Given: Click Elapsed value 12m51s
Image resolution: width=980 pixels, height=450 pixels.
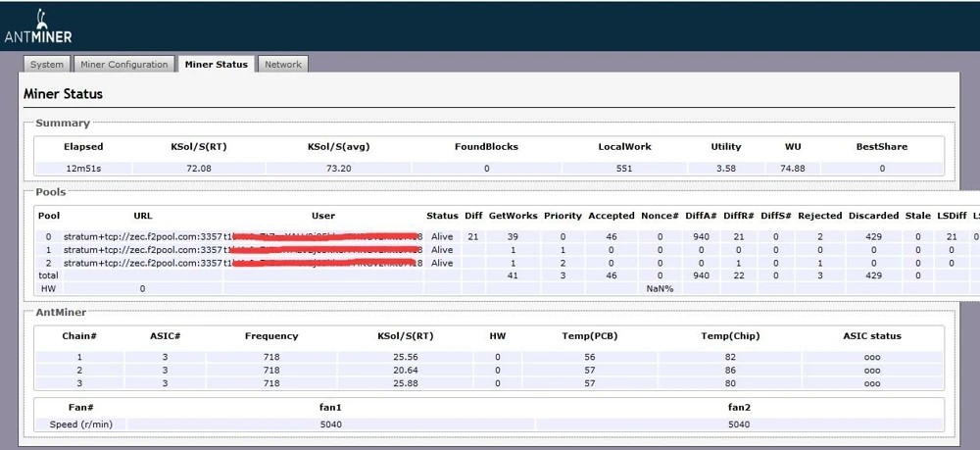Looking at the screenshot, I should (x=83, y=168).
